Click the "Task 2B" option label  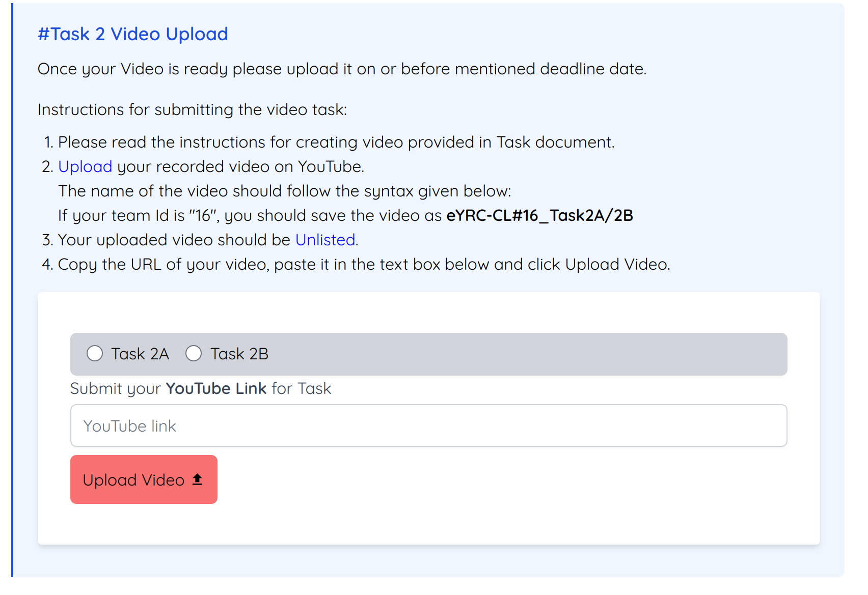239,354
